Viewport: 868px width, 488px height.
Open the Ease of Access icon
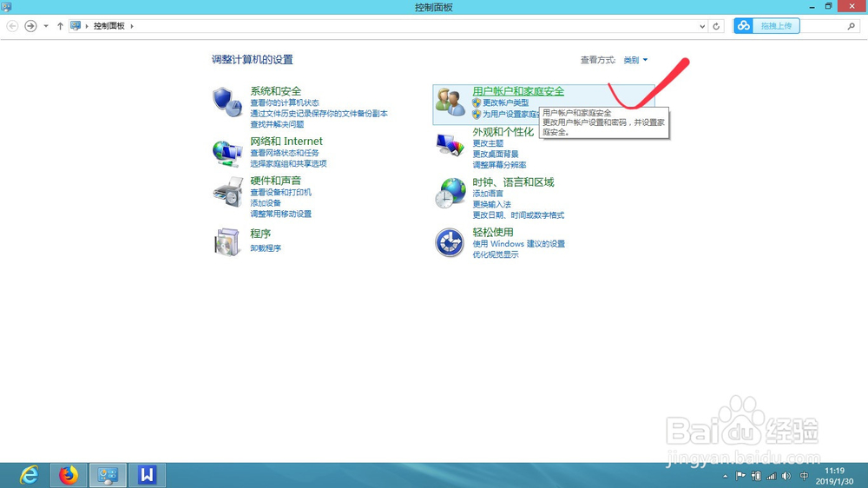pyautogui.click(x=450, y=242)
